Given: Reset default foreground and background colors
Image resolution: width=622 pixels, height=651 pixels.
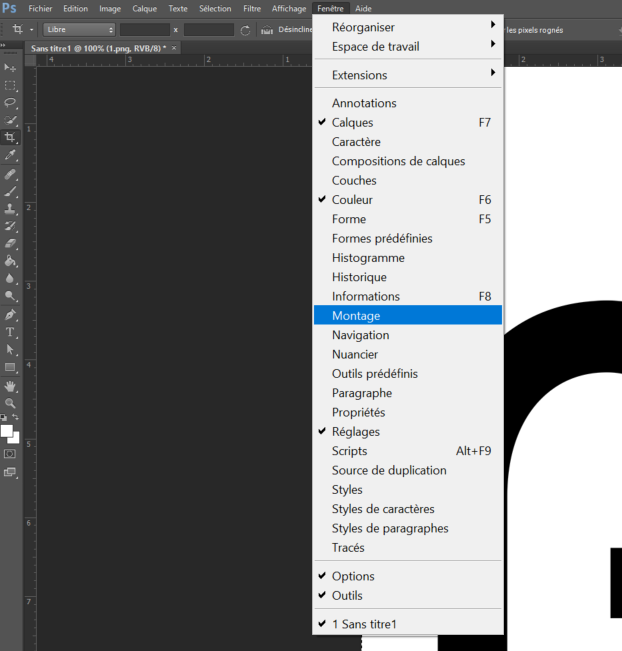Looking at the screenshot, I should pyautogui.click(x=4, y=417).
